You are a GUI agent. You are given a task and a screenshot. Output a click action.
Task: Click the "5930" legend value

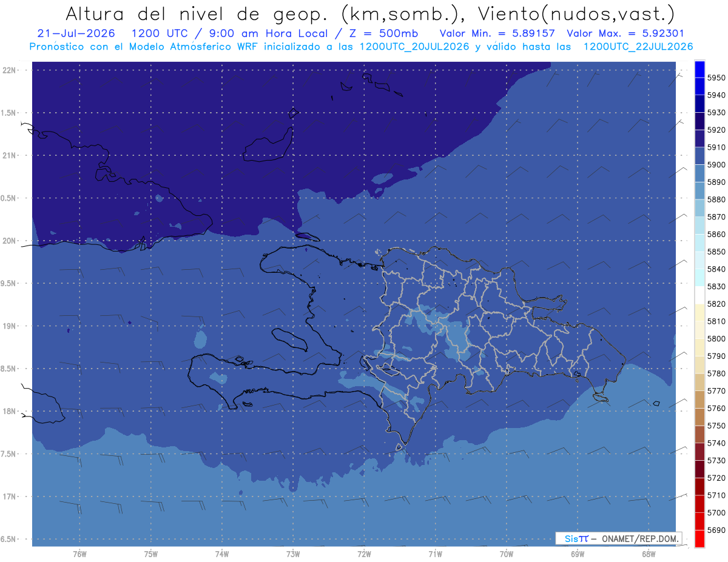pos(716,113)
